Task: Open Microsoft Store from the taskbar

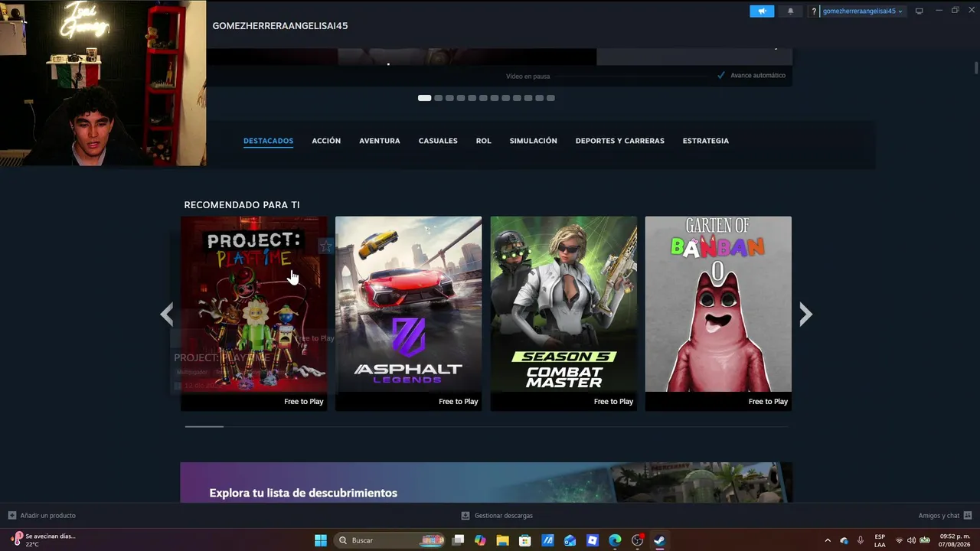Action: coord(525,540)
